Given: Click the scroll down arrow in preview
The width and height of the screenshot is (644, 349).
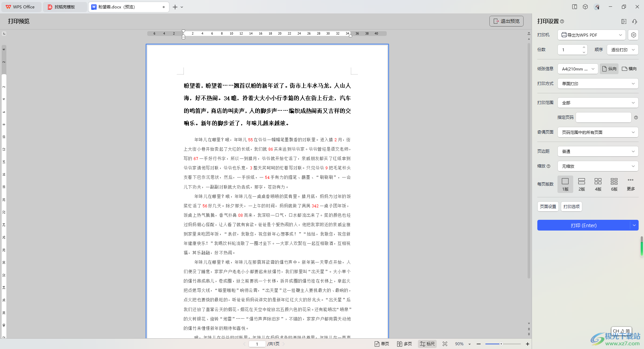Looking at the screenshot, I should coord(529,323).
